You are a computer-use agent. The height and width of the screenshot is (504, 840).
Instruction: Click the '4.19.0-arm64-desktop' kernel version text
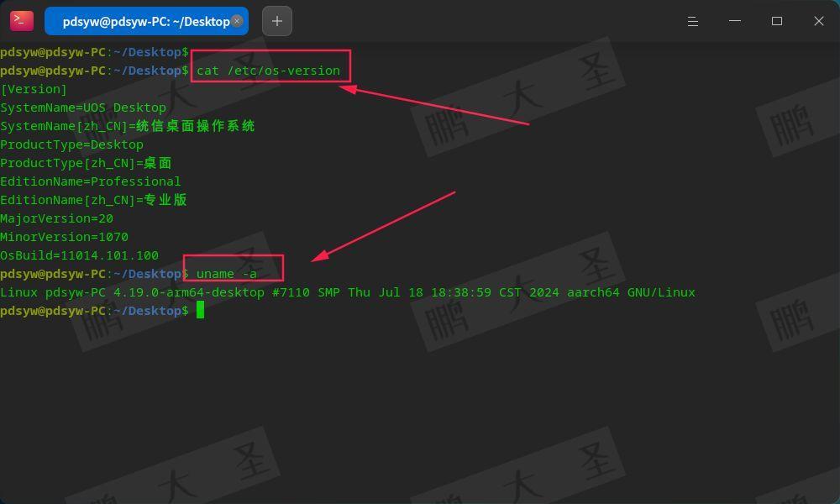[189, 292]
